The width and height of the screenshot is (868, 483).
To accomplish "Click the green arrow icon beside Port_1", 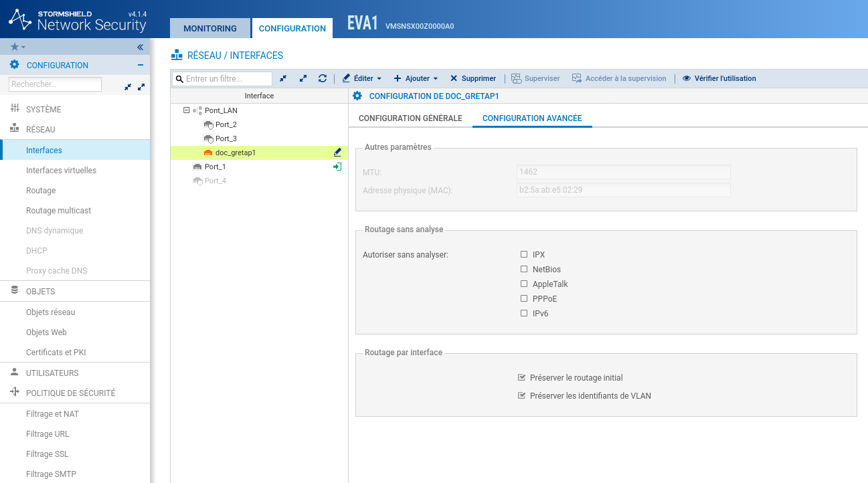I will [337, 167].
